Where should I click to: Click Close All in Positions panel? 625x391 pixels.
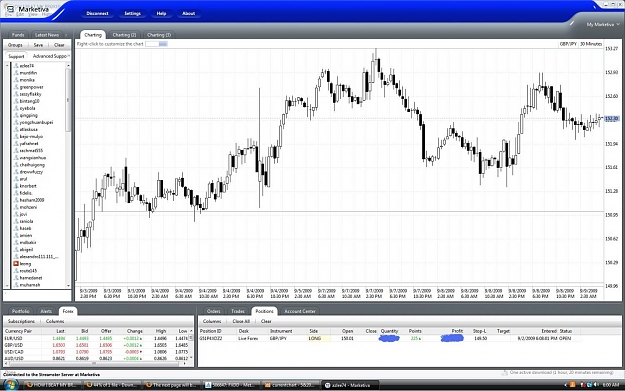241,321
